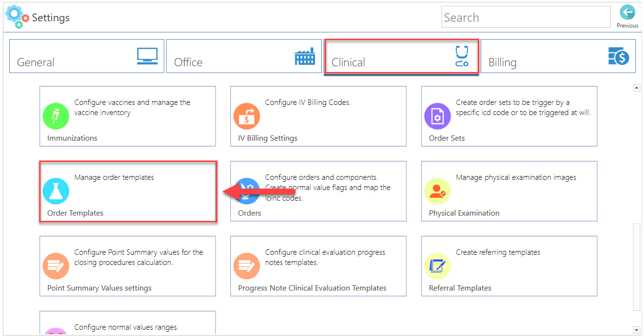
Task: Click the Previous back arrow icon
Action: [627, 13]
